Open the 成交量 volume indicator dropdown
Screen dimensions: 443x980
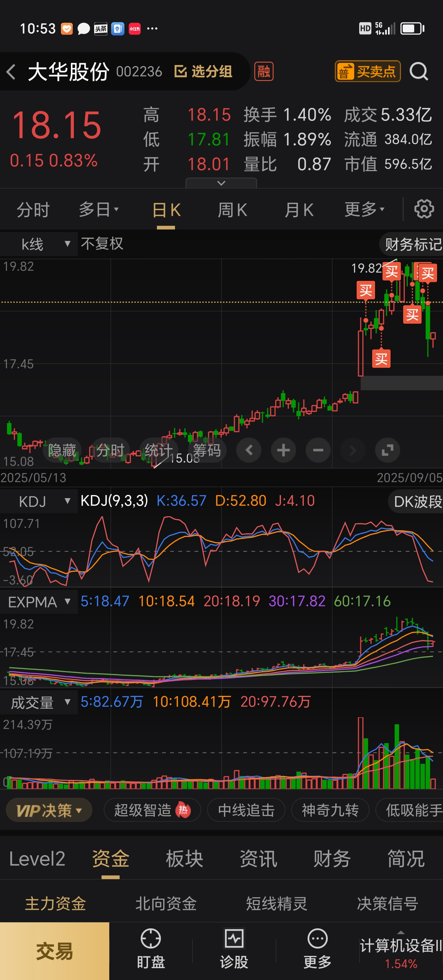[39, 702]
